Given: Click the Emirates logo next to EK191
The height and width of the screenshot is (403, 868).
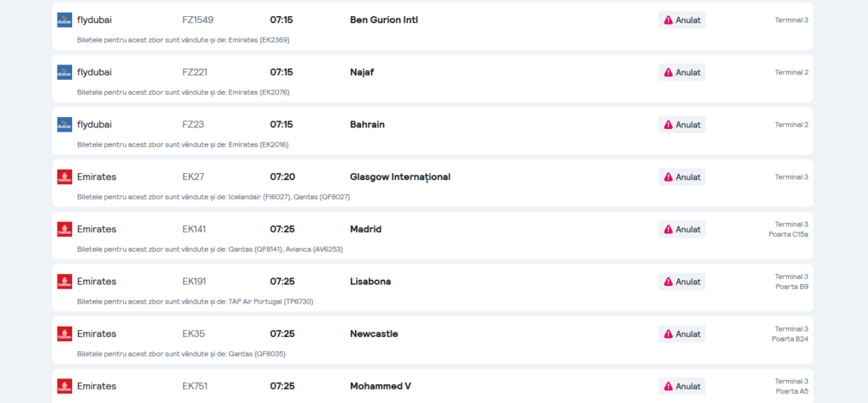Looking at the screenshot, I should coord(64,282).
